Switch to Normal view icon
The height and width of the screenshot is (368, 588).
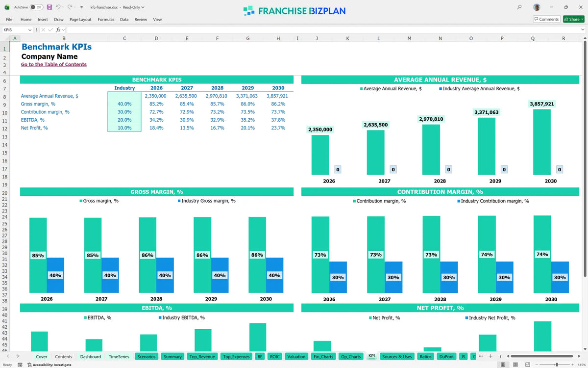(x=503, y=365)
